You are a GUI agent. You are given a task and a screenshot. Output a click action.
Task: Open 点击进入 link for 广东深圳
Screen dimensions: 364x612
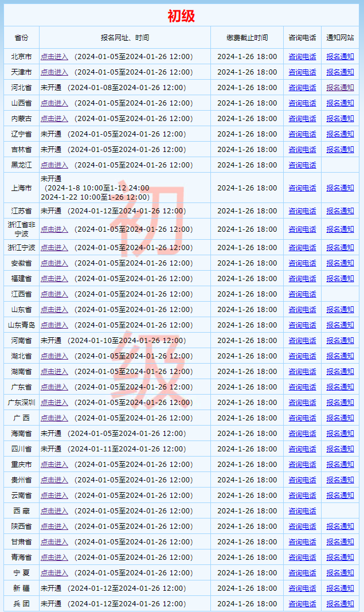54,403
